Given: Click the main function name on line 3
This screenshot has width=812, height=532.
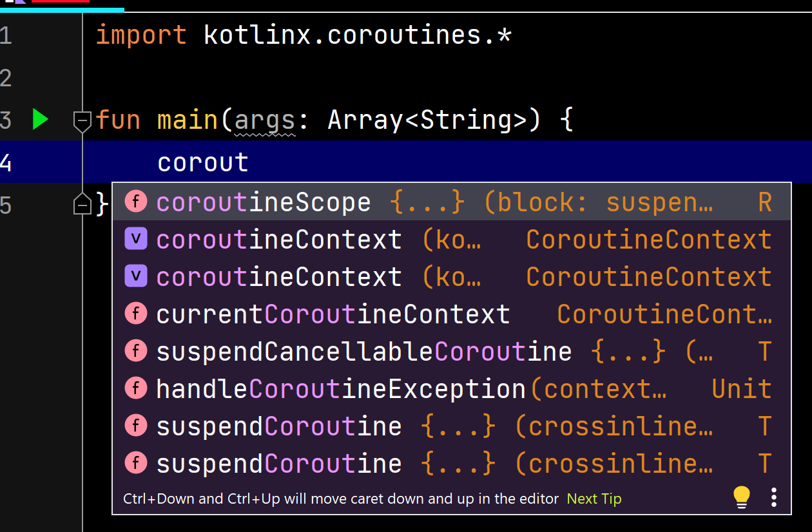Looking at the screenshot, I should tap(188, 120).
